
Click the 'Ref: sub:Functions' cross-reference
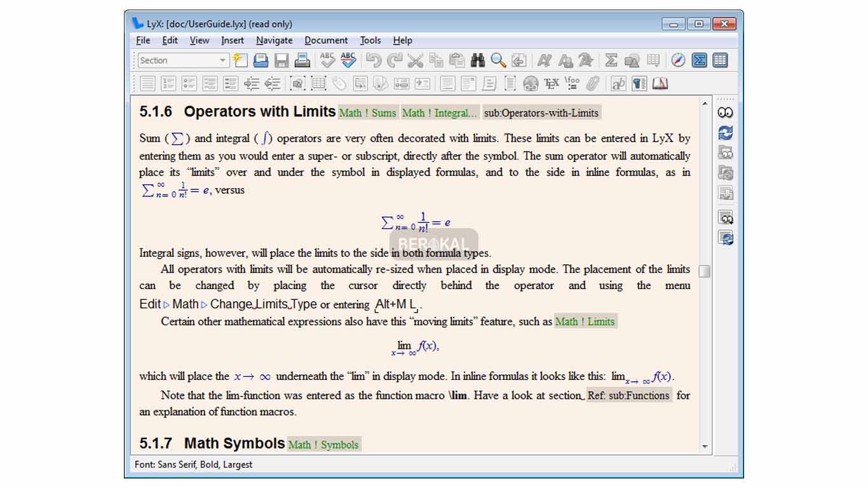click(628, 395)
